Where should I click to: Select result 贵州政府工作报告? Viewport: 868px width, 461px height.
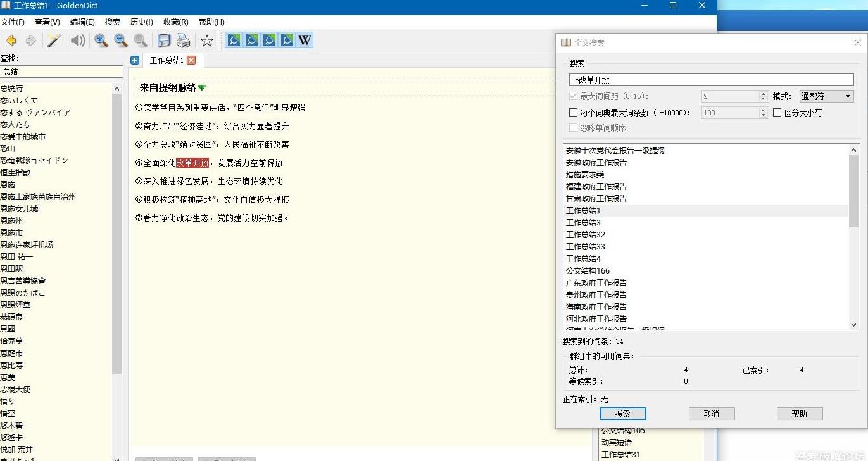[596, 295]
